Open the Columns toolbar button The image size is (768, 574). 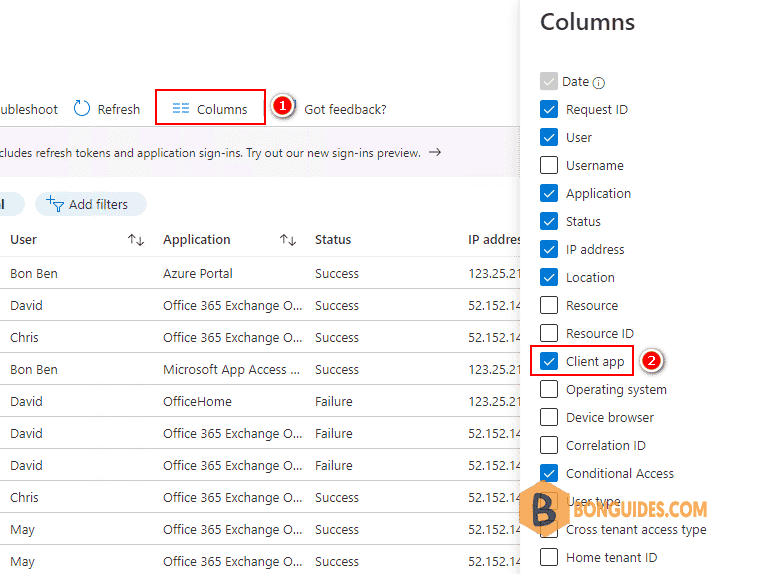211,107
